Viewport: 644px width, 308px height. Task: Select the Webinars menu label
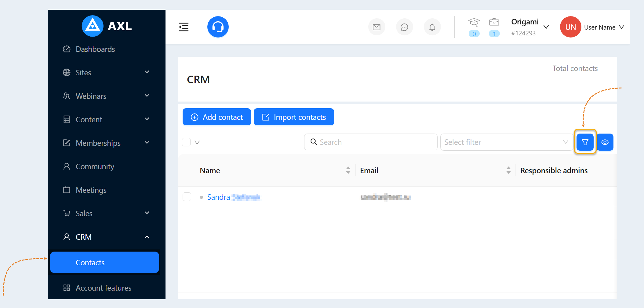click(x=91, y=96)
